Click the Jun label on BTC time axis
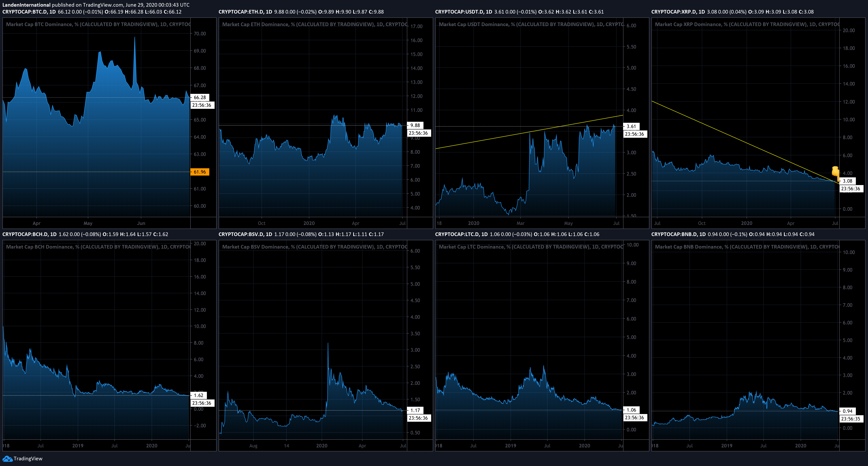Image resolution: width=868 pixels, height=466 pixels. [x=141, y=223]
